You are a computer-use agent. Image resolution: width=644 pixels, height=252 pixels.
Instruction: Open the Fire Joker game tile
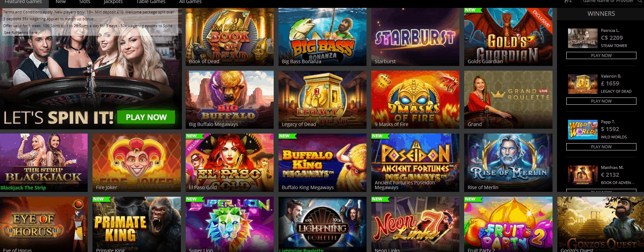click(x=137, y=163)
